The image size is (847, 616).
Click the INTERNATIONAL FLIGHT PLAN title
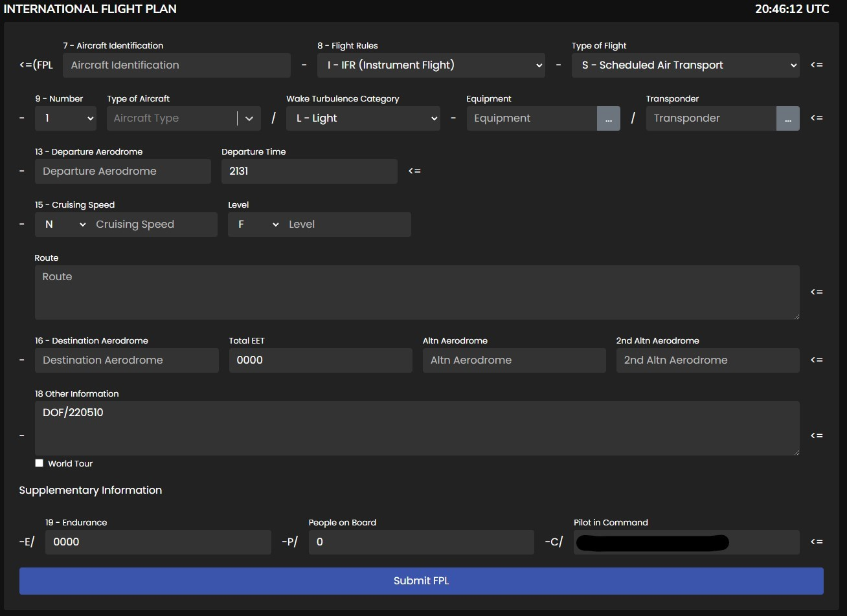(90, 9)
